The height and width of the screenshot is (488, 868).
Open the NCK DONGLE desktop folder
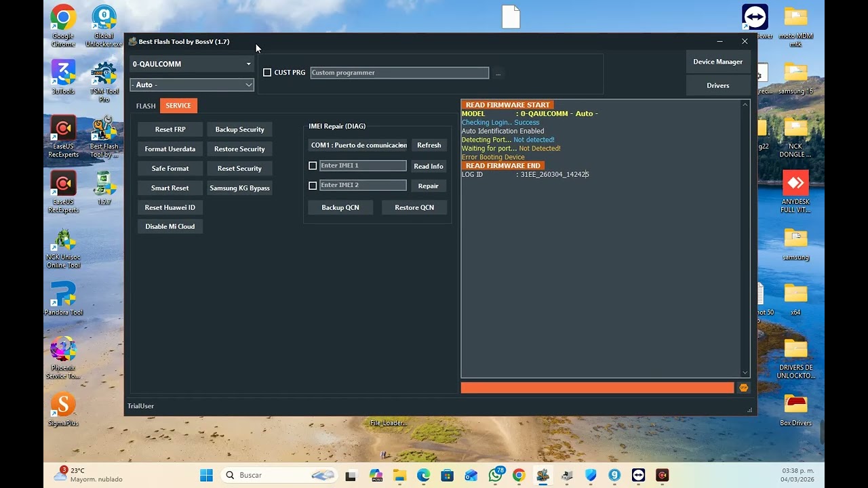pyautogui.click(x=795, y=136)
